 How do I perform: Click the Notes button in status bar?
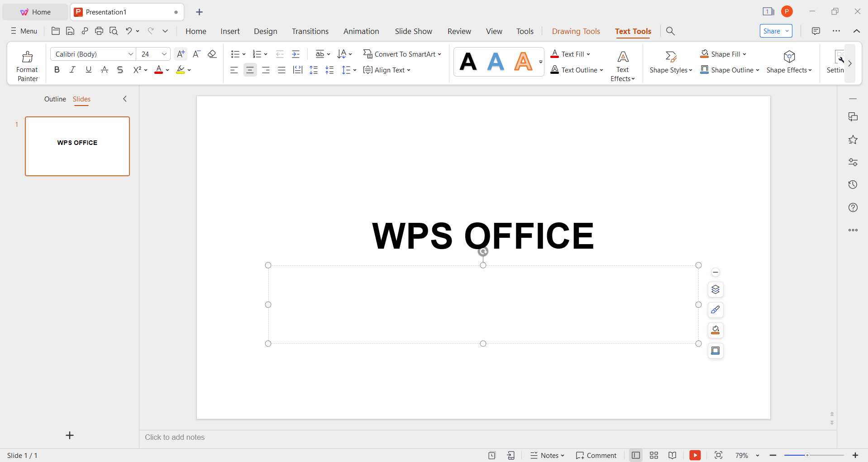[x=547, y=455]
